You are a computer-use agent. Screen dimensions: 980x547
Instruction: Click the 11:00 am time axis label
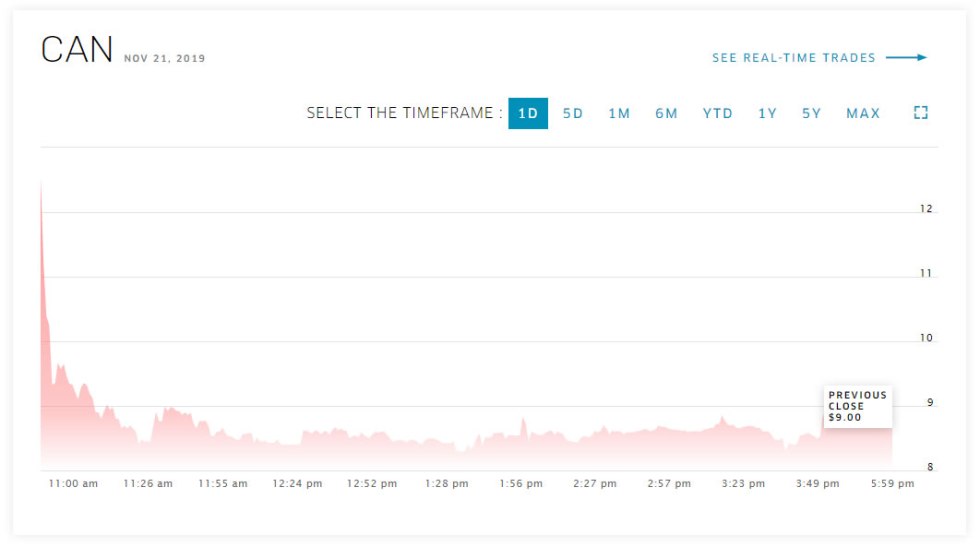[73, 484]
